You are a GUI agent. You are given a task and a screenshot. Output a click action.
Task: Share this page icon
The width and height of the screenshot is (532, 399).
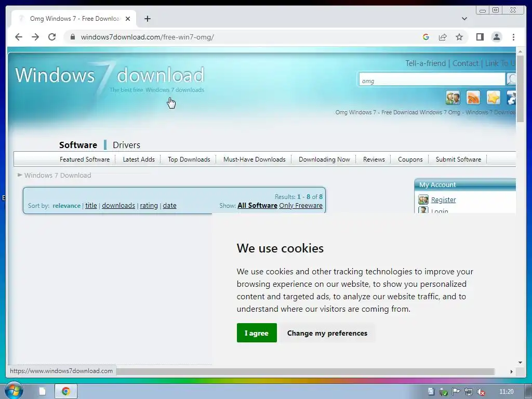pyautogui.click(x=443, y=37)
